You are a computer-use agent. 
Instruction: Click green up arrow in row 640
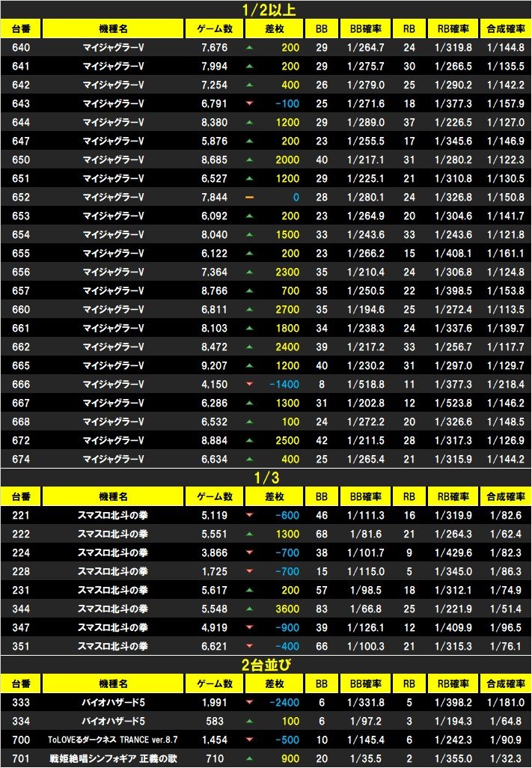tap(250, 47)
